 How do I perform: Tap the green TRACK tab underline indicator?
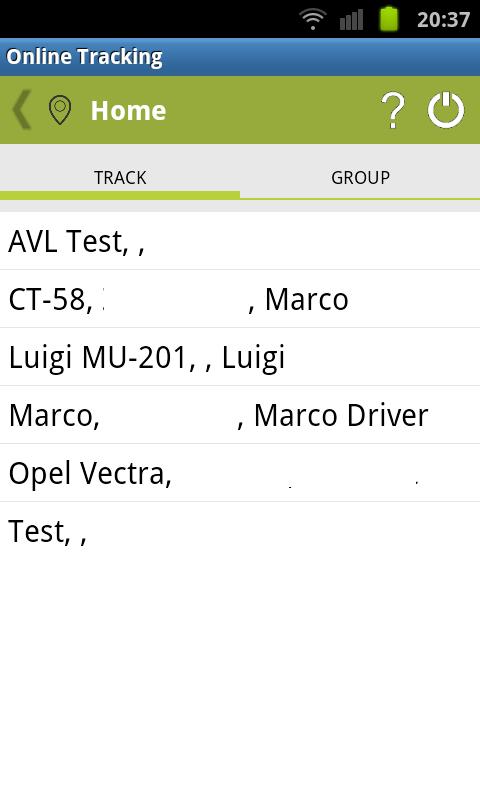coord(120,195)
